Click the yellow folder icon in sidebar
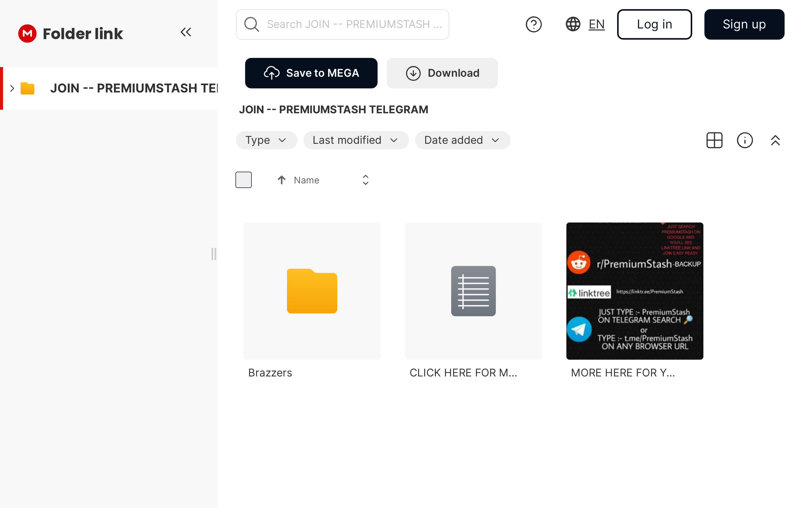This screenshot has width=812, height=508. (x=27, y=88)
